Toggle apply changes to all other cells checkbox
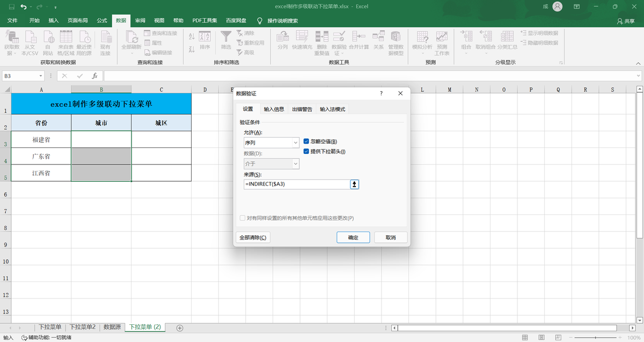The height and width of the screenshot is (342, 644). point(243,218)
